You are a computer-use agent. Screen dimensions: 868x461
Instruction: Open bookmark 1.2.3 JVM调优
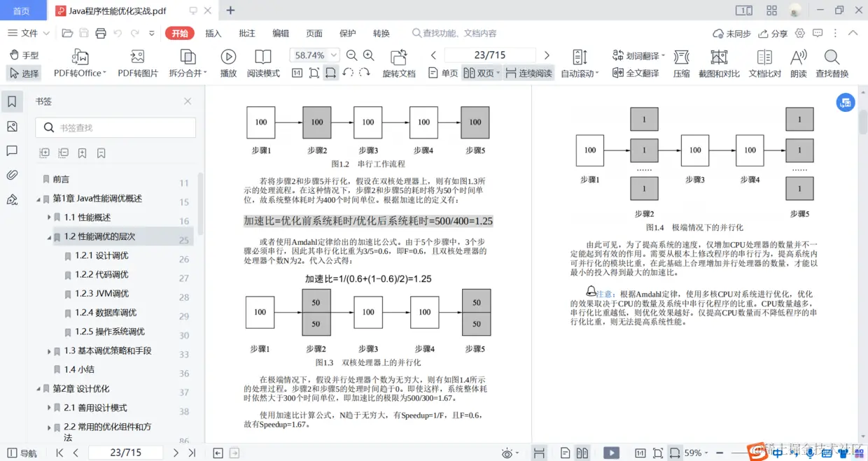(102, 294)
